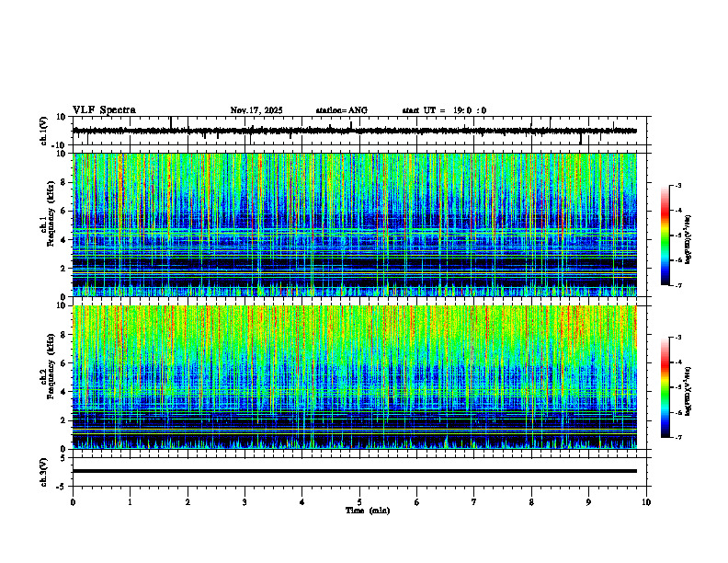Viewport: 728px width, 563px height.
Task: Click the "ch.1(V)" axis label at top
Action: 44,131
